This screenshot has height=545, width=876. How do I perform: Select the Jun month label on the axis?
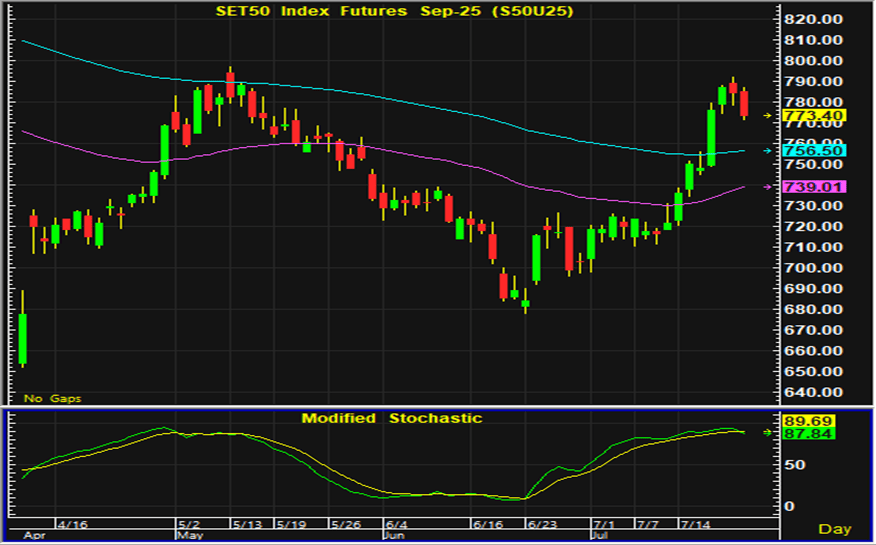[392, 534]
